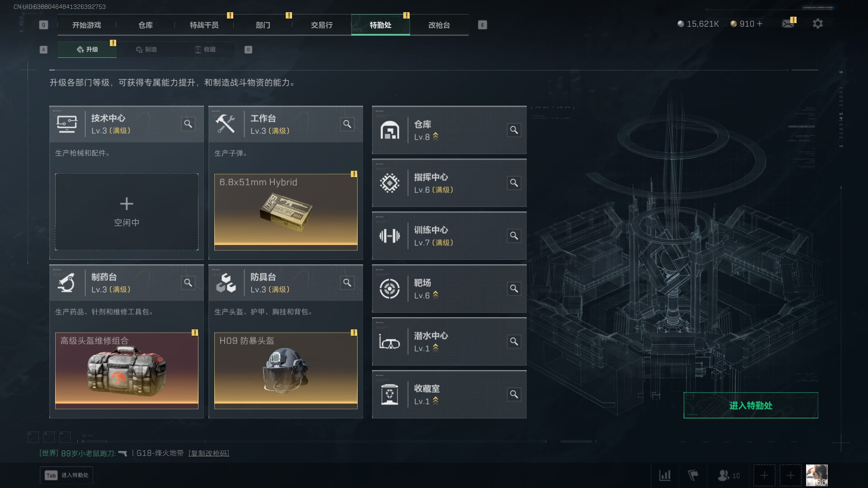This screenshot has width=868, height=488.
Task: Add a production task in idle 空闲中 slot
Action: click(127, 212)
